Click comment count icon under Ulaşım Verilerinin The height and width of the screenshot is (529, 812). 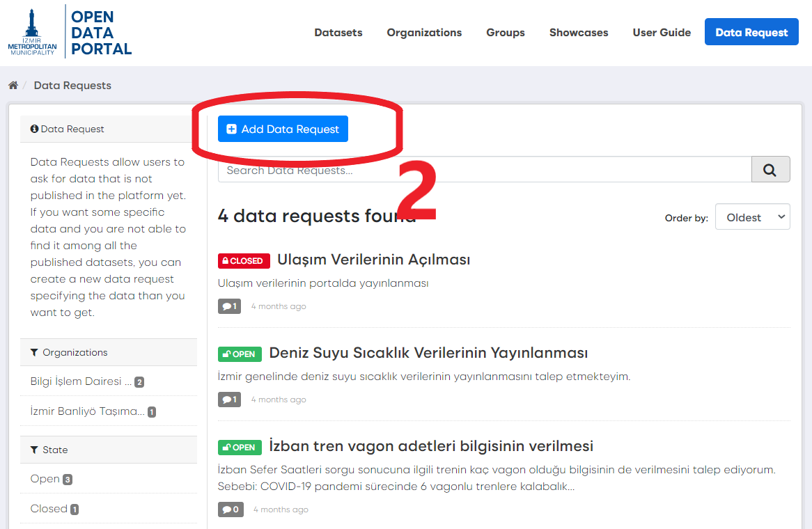(x=229, y=306)
